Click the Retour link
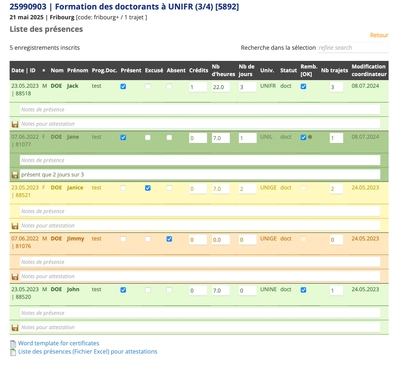This screenshot has height=374, width=400. click(379, 35)
